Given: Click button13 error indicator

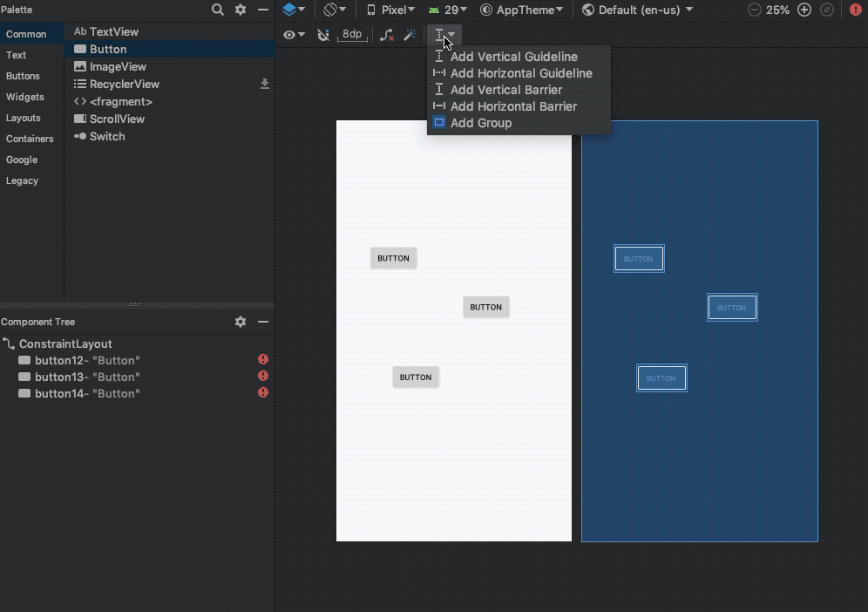Looking at the screenshot, I should pos(263,376).
